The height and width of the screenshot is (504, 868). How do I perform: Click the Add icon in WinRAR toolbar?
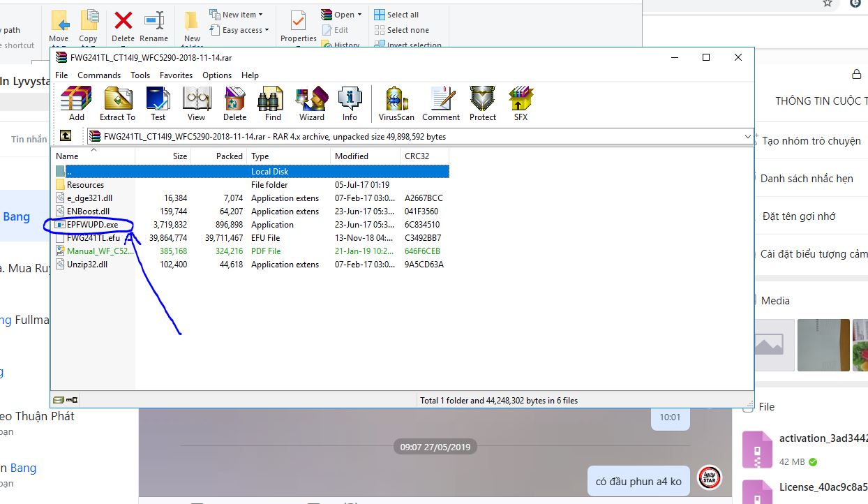coord(76,103)
